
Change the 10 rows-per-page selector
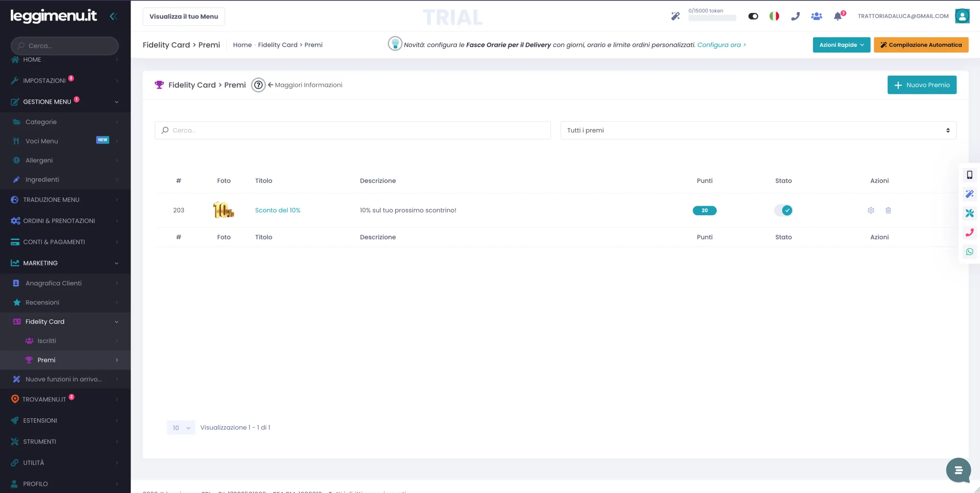tap(181, 428)
